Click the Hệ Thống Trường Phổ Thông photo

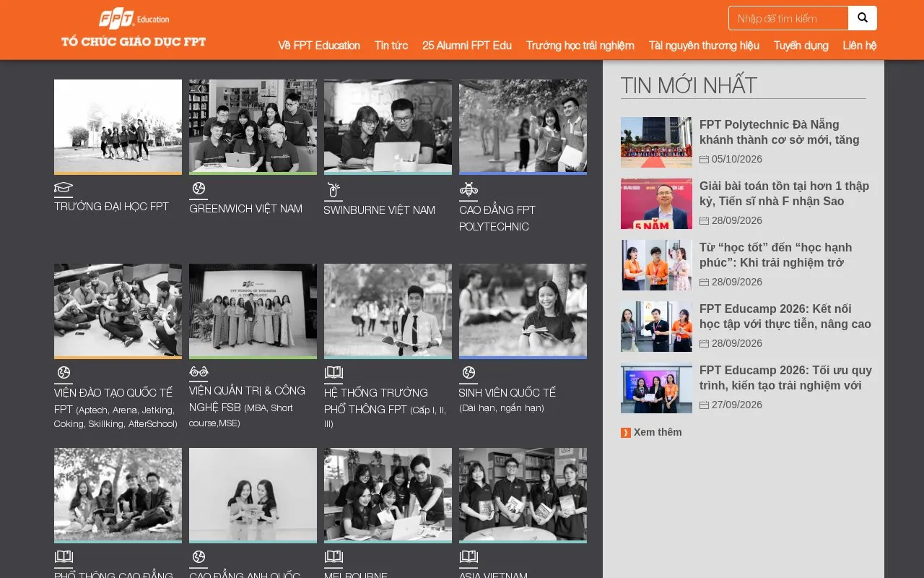click(388, 311)
